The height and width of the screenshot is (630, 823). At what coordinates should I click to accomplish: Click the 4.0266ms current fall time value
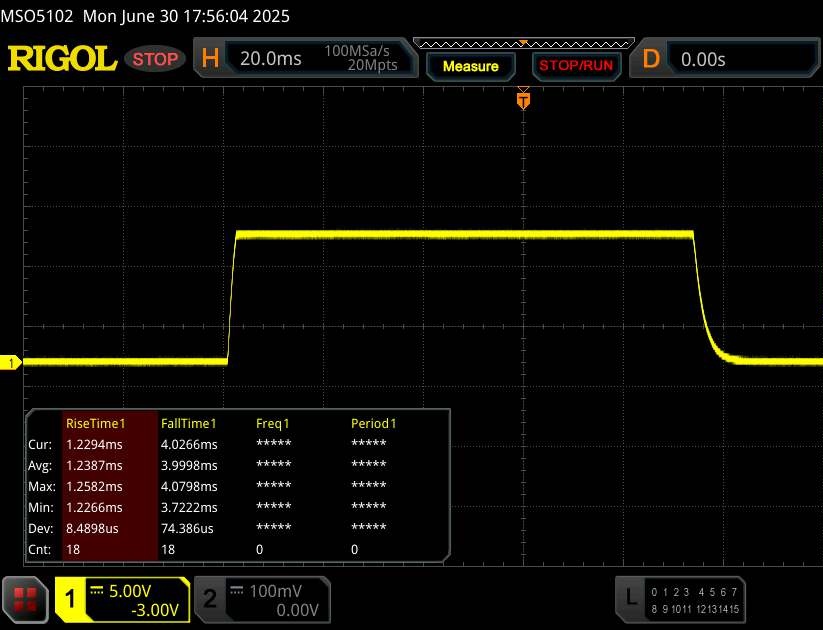pyautogui.click(x=189, y=444)
